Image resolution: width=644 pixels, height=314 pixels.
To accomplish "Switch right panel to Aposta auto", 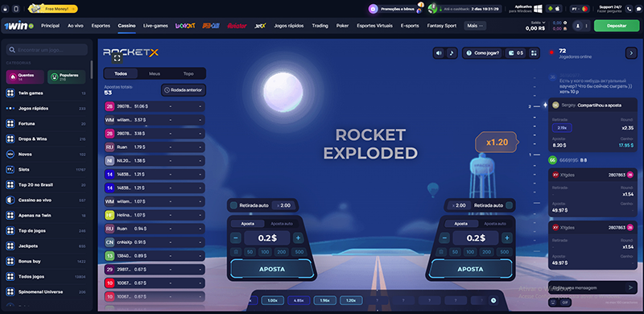I will 494,224.
